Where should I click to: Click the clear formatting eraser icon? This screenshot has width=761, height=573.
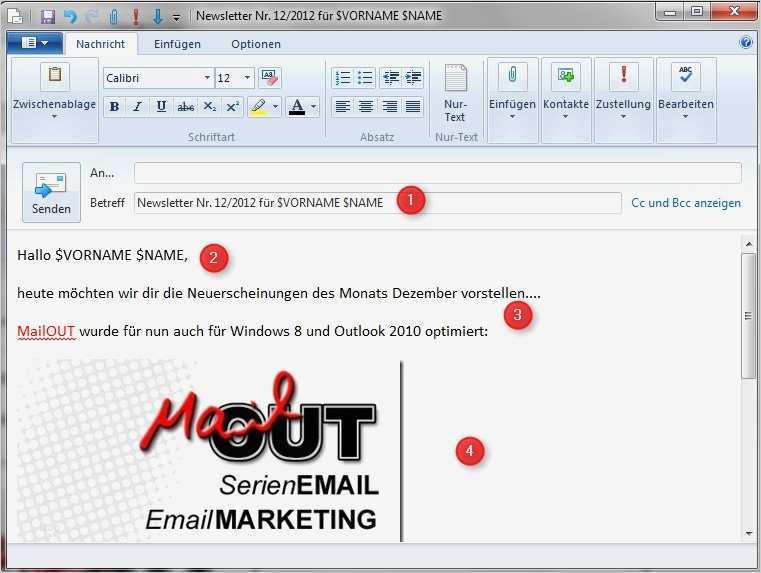click(x=269, y=78)
